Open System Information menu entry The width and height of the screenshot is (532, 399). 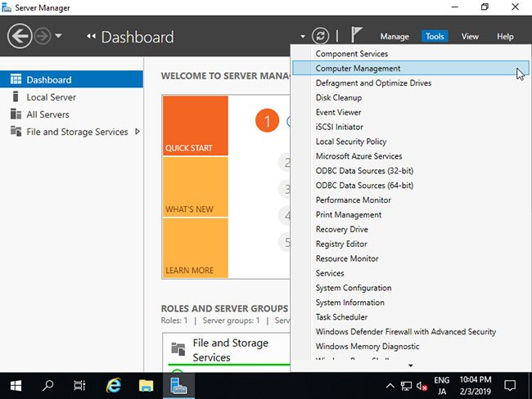point(411,303)
